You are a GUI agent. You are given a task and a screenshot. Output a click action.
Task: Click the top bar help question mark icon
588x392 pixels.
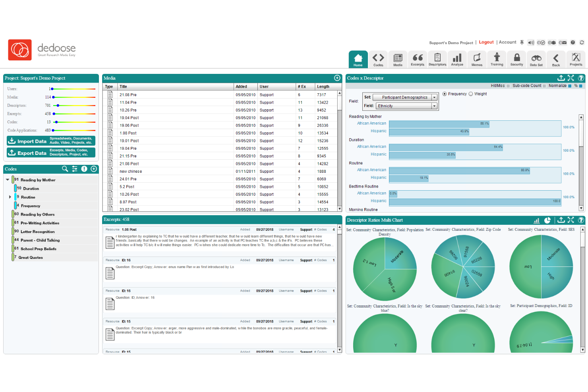[x=573, y=42]
